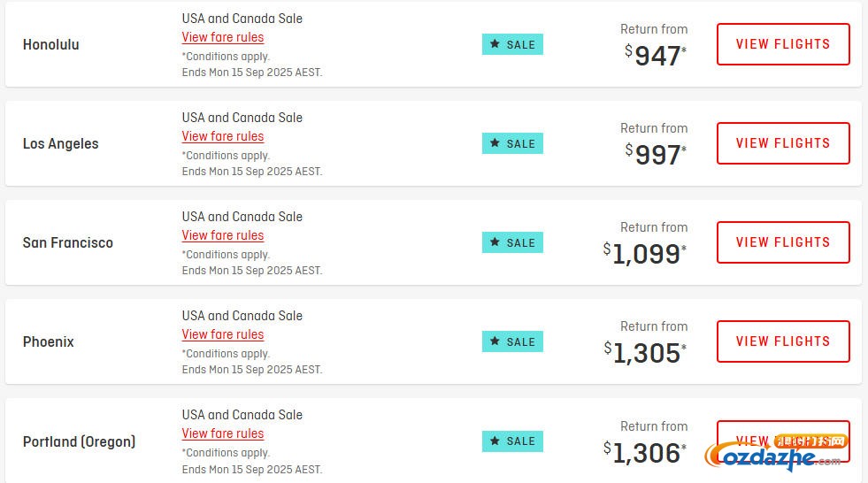Click the SALE star badge for Phoenix
This screenshot has width=868, height=483.
click(512, 341)
